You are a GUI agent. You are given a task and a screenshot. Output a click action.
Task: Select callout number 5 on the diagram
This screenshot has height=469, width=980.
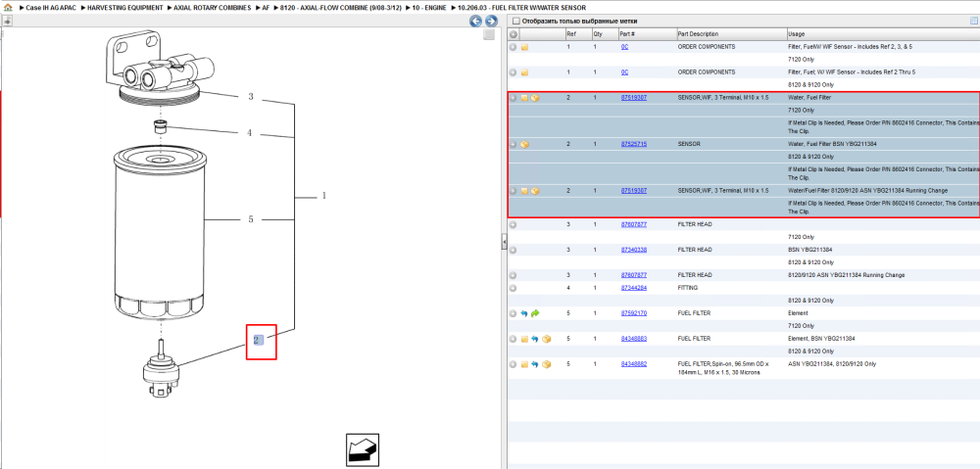(251, 219)
